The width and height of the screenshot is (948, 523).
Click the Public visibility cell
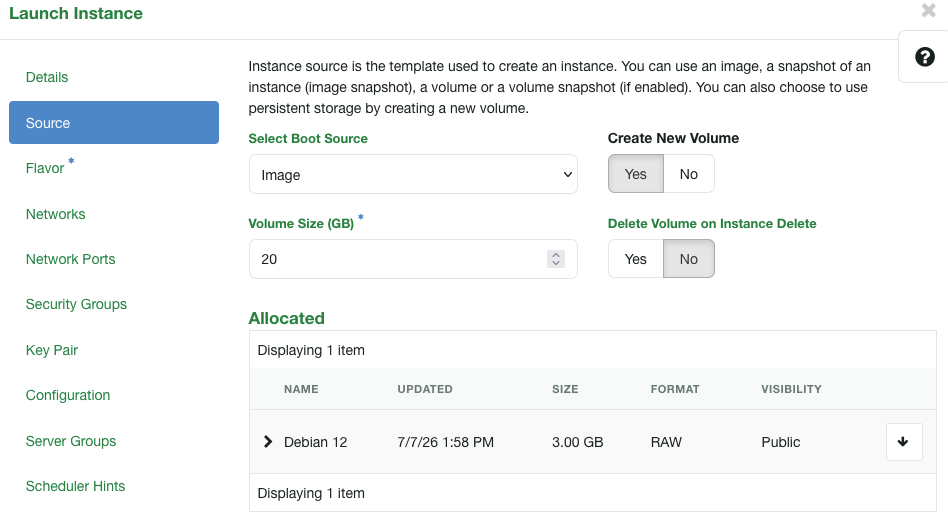pos(781,442)
